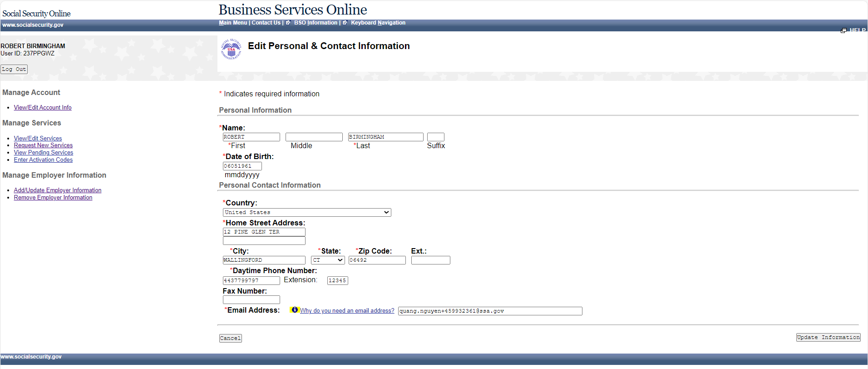This screenshot has height=369, width=868.
Task: Click the www.socialsecurity.gov link in the header
Action: tap(33, 25)
